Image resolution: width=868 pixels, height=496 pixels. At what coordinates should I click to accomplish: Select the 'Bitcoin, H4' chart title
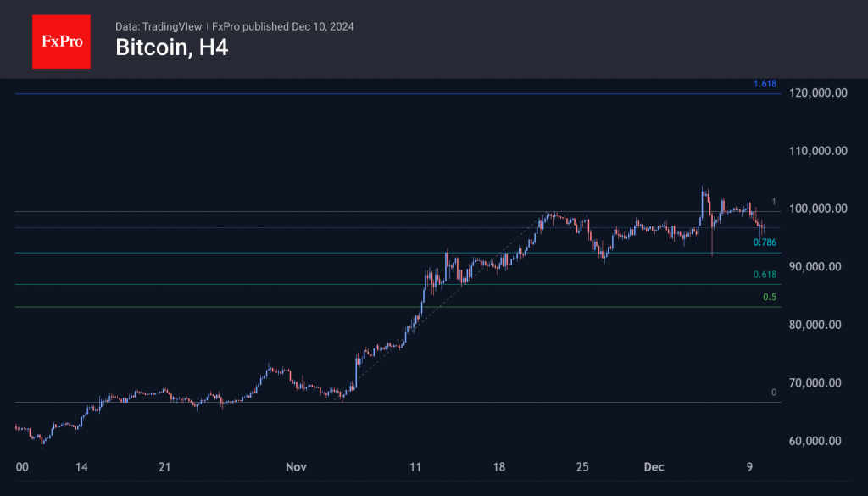tap(171, 47)
